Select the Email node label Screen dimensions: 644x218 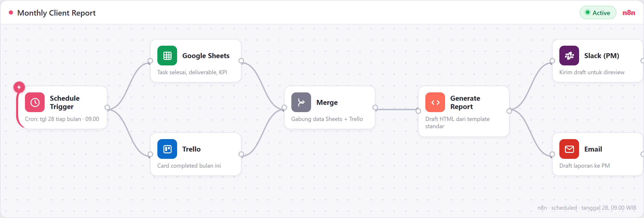point(593,149)
